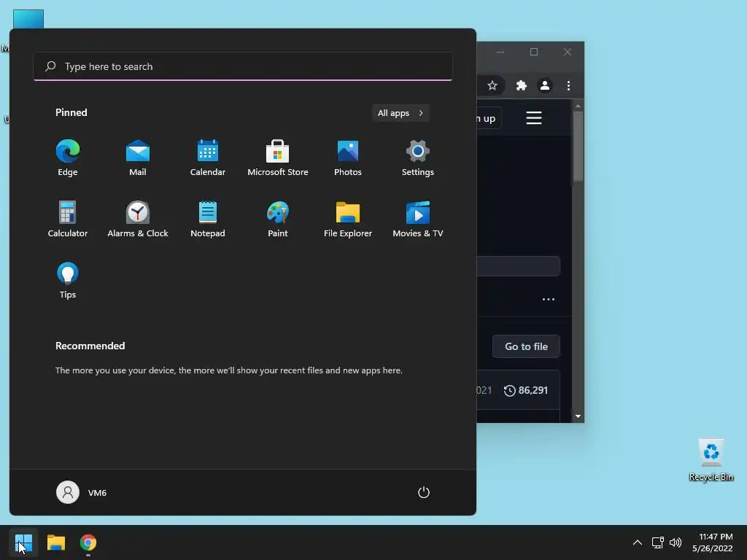Open the Edge pinned app
Viewport: 747px width, 560px height.
[x=68, y=158]
